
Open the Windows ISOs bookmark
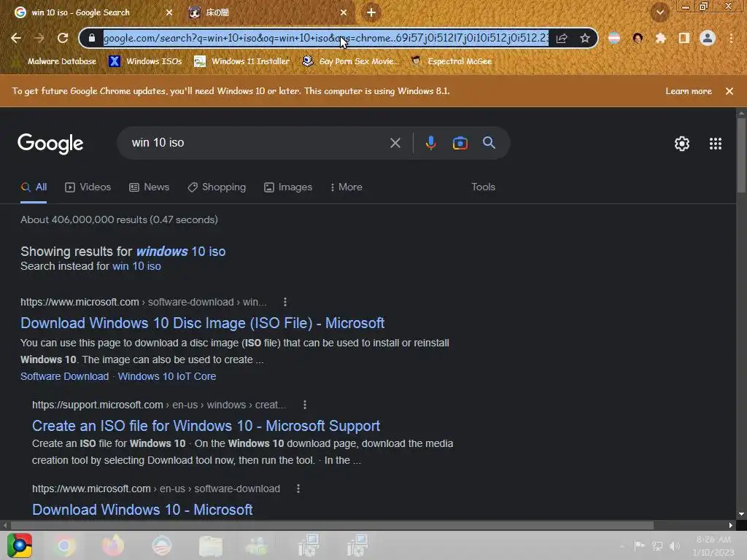click(145, 61)
